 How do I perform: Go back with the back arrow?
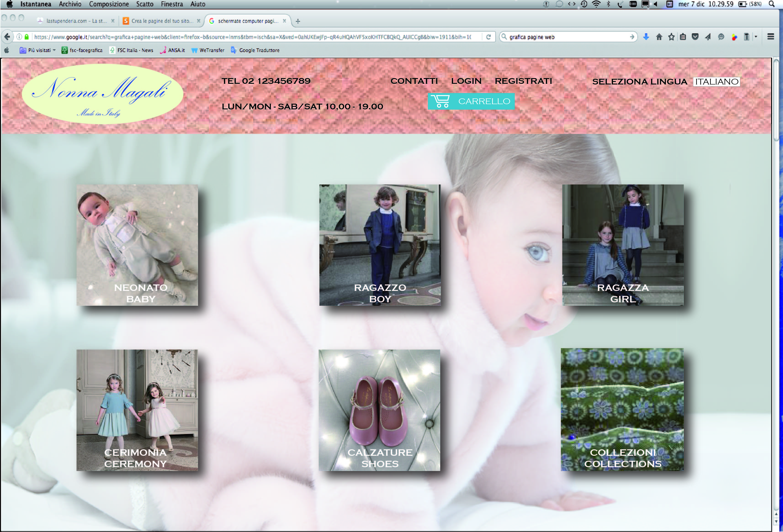click(x=7, y=37)
